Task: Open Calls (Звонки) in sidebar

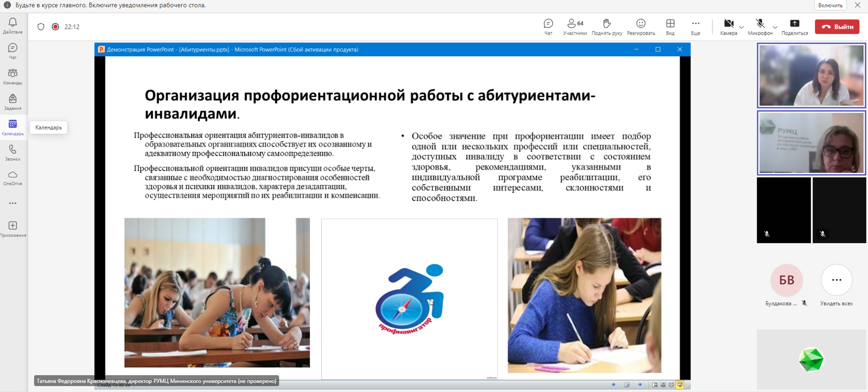Action: (13, 153)
